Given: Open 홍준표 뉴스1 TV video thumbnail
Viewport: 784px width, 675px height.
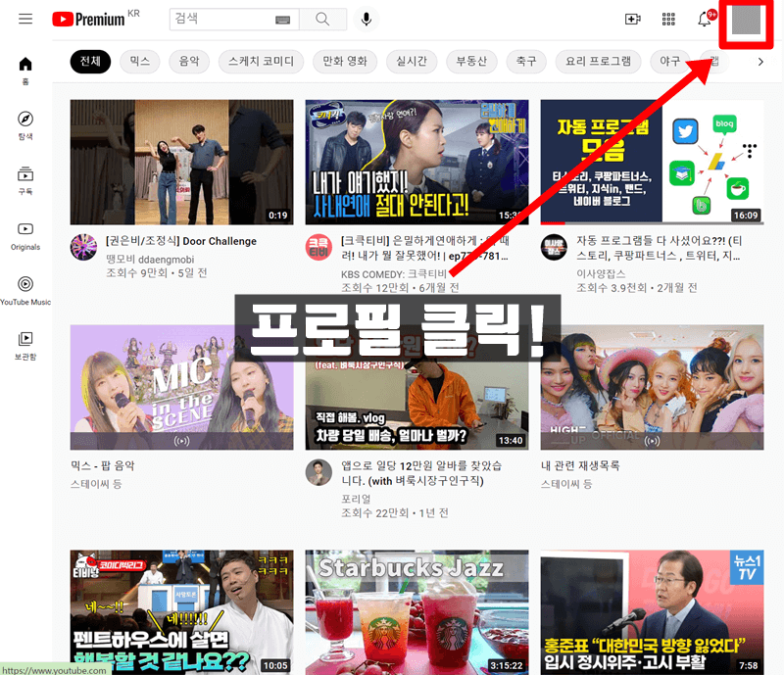Looking at the screenshot, I should pyautogui.click(x=652, y=612).
